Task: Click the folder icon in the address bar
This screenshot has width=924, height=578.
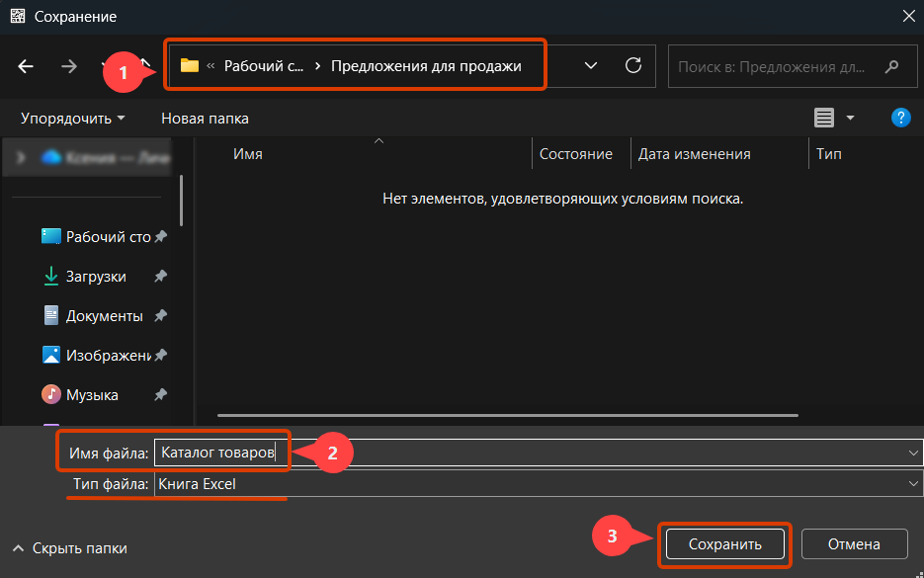Action: click(189, 65)
